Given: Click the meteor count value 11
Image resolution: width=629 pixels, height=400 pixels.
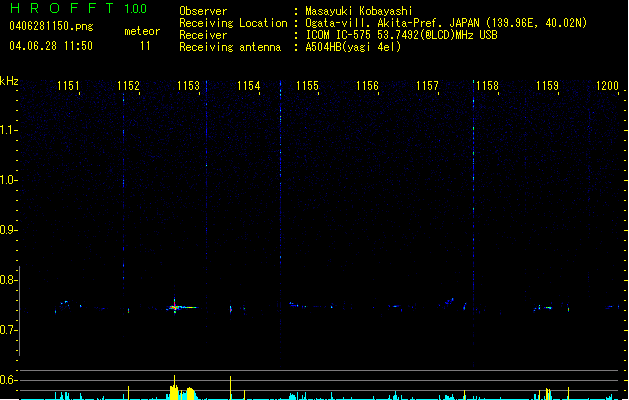Looking at the screenshot, I should (145, 46).
